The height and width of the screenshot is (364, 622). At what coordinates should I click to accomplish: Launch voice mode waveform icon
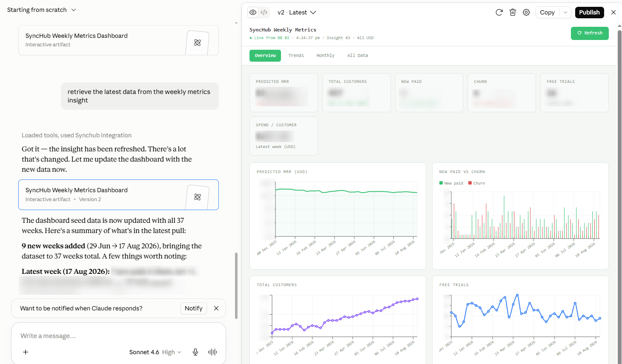(x=212, y=352)
